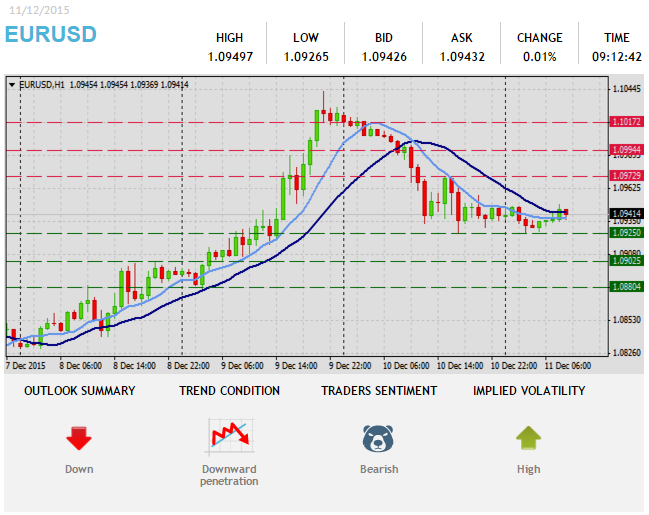
Task: Click the 11/12/2015 date text
Action: click(39, 10)
